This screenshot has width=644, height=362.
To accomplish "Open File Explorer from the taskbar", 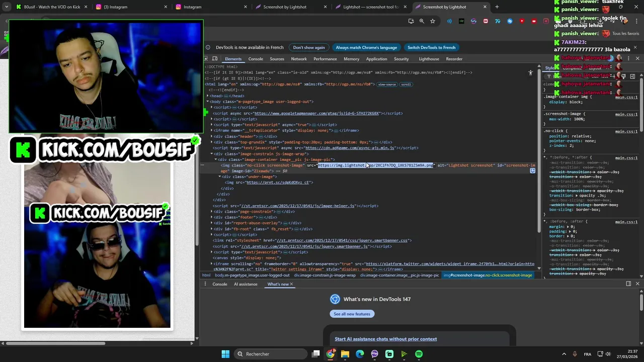I will (x=345, y=354).
